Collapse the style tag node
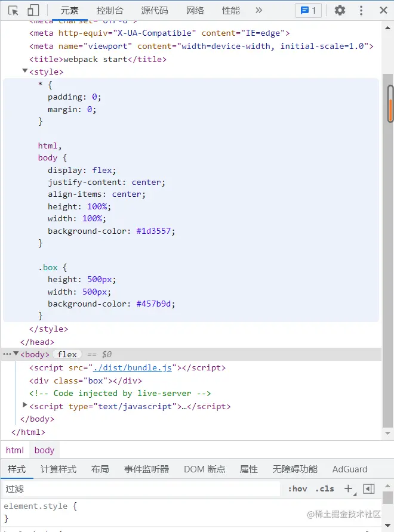Screen dimensions: 394x532 tap(25, 71)
